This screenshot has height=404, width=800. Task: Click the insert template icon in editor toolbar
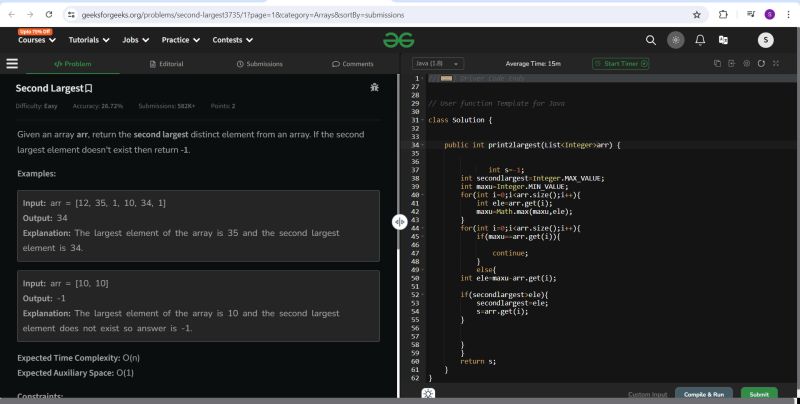coord(732,63)
